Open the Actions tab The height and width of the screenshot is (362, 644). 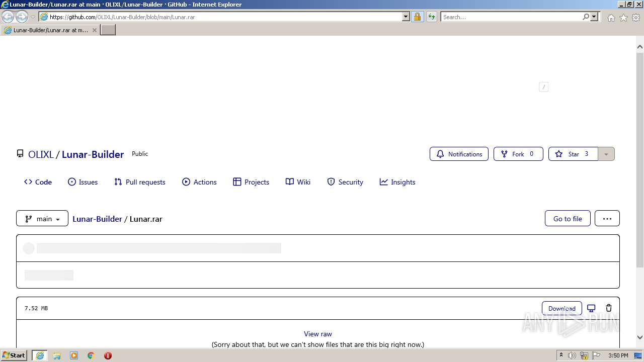(199, 182)
